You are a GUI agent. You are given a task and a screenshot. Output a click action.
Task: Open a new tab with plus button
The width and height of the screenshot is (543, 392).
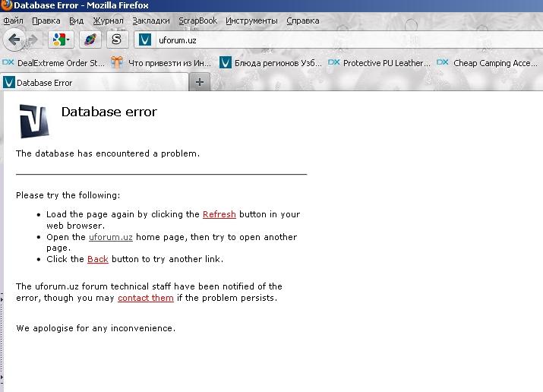200,82
